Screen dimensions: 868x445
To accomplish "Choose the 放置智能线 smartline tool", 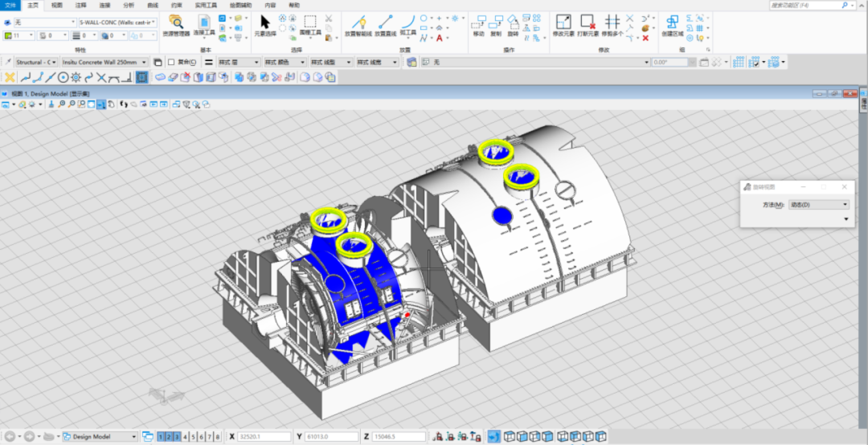I will coord(358,26).
